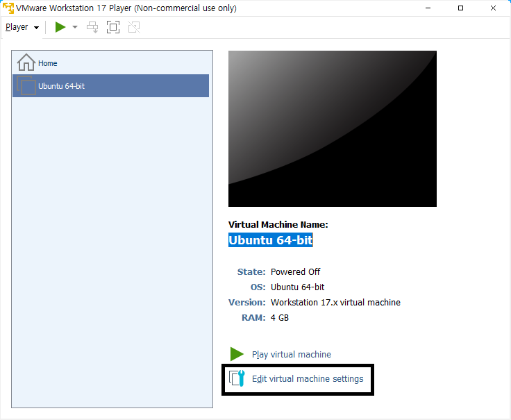Viewport: 511px width, 420px height.
Task: Click the green power-on toolbar button
Action: [60, 27]
